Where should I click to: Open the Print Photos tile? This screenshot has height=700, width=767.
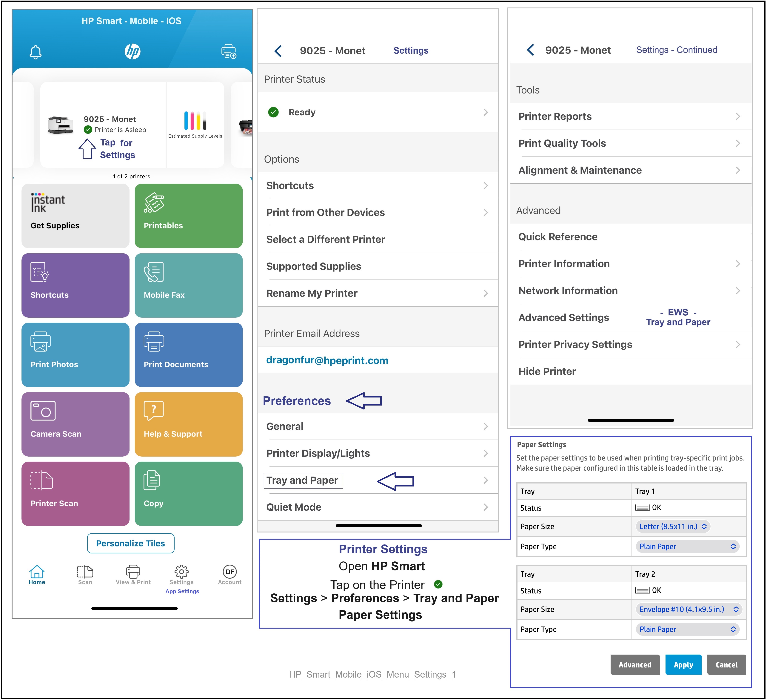click(75, 355)
